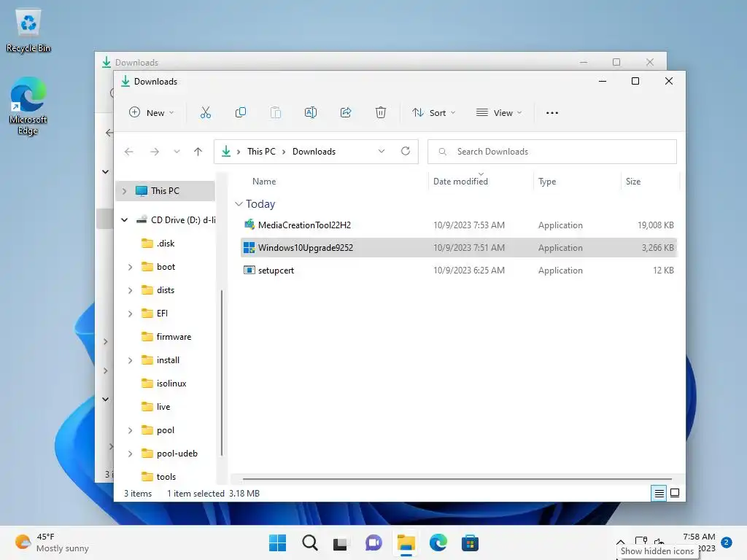Expand the boot folder node
The width and height of the screenshot is (747, 560).
point(130,267)
